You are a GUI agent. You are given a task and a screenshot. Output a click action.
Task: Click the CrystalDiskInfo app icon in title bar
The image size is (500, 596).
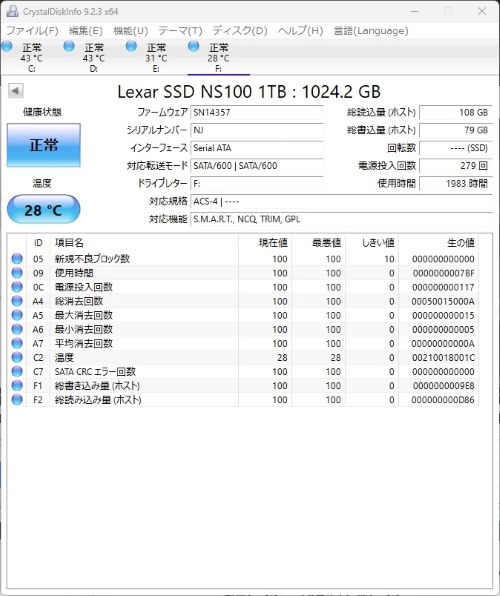point(12,11)
